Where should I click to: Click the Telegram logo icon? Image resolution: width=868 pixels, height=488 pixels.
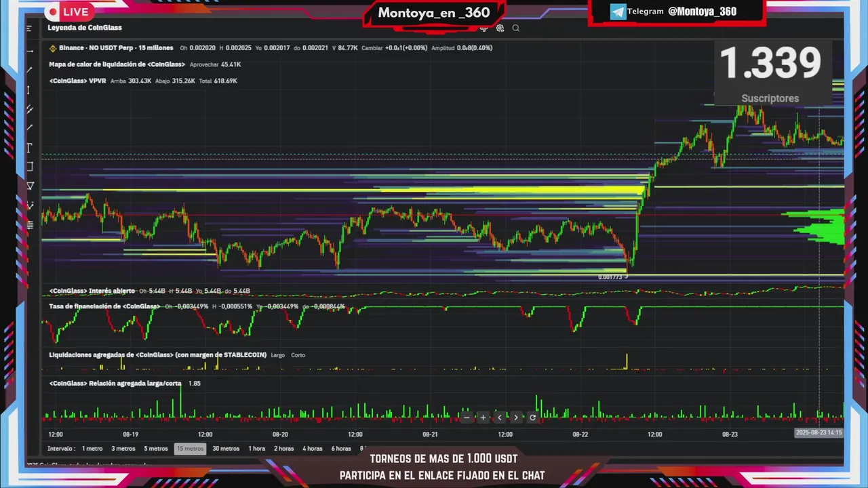(x=618, y=12)
